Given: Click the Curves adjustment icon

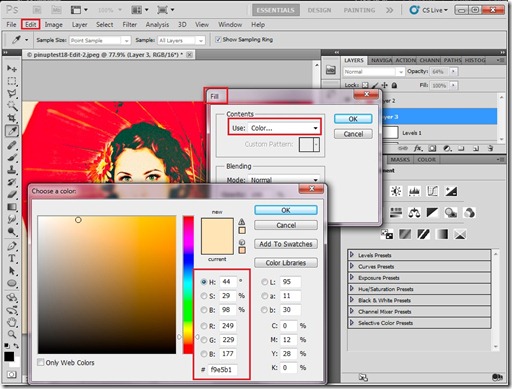Looking at the screenshot, I should [x=432, y=191].
